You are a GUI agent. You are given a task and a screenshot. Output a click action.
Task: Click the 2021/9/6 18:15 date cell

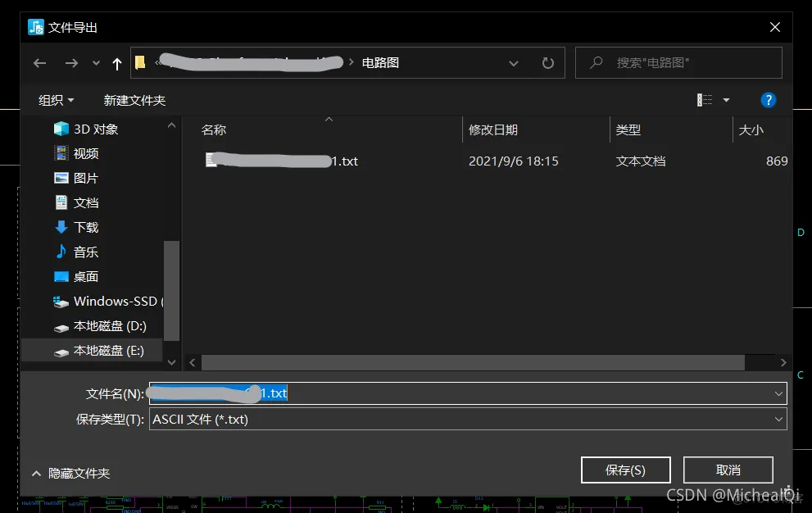coord(513,161)
